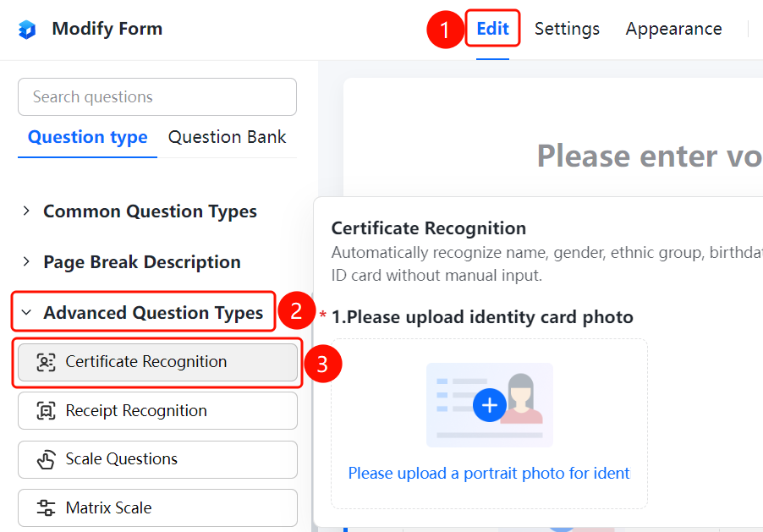Click the Scale Questions hand pointer icon

[x=46, y=459]
